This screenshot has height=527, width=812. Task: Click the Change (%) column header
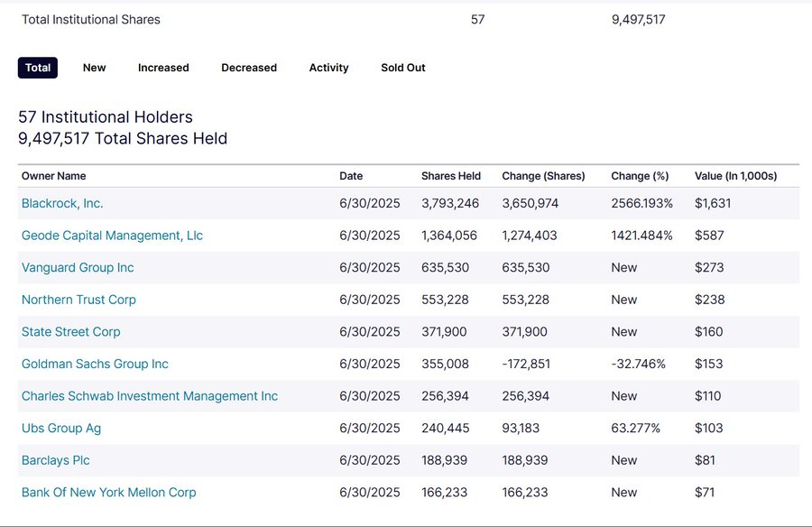(x=640, y=176)
